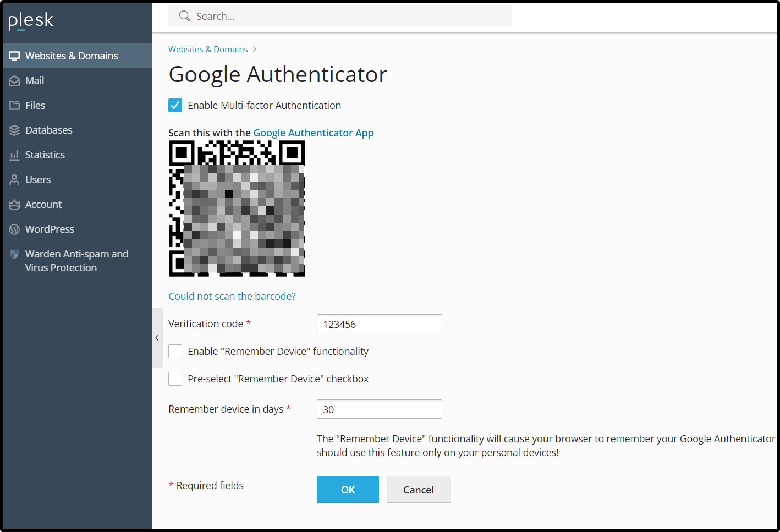Click the Plesk logo
The height and width of the screenshot is (532, 780).
pyautogui.click(x=31, y=21)
